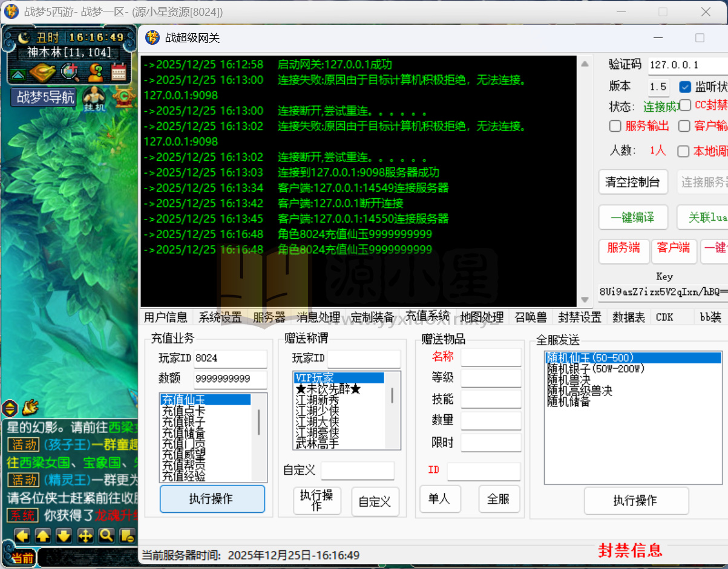
Task: Click the helper question-mark character icon
Action: click(96, 73)
